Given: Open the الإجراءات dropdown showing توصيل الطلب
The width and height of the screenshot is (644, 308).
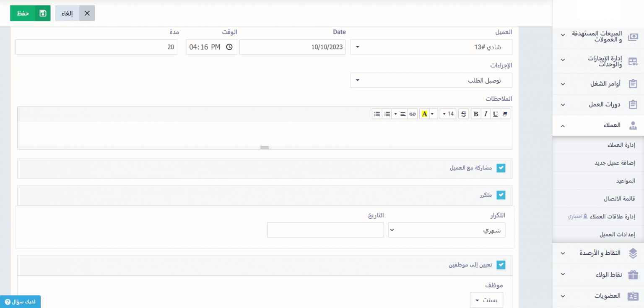Looking at the screenshot, I should pyautogui.click(x=431, y=80).
